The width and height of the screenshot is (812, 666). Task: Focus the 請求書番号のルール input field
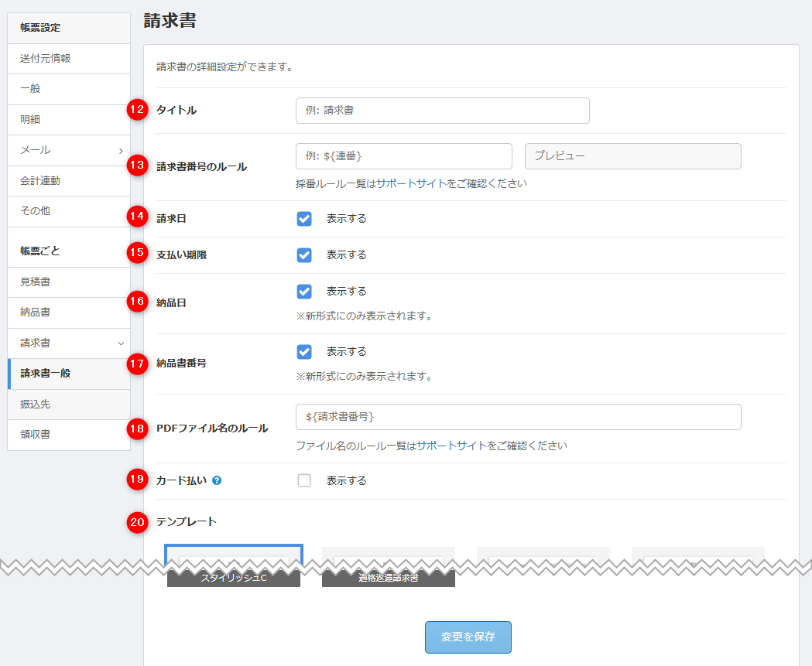point(403,156)
